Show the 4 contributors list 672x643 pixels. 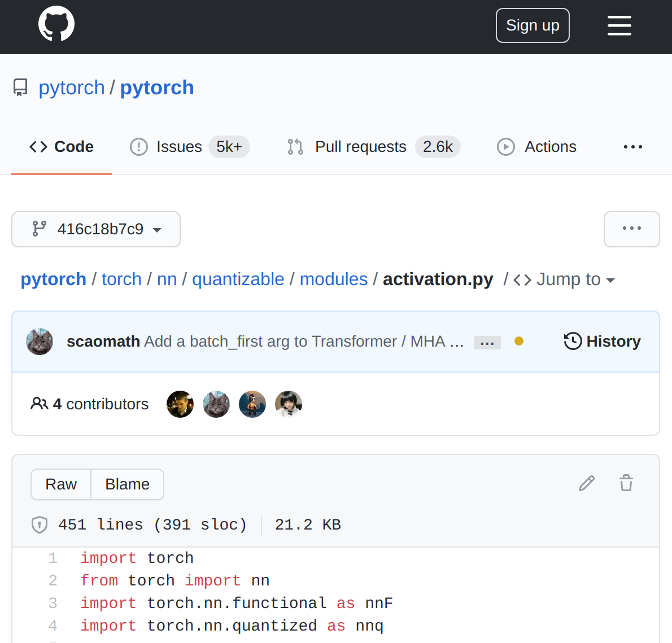pyautogui.click(x=90, y=404)
